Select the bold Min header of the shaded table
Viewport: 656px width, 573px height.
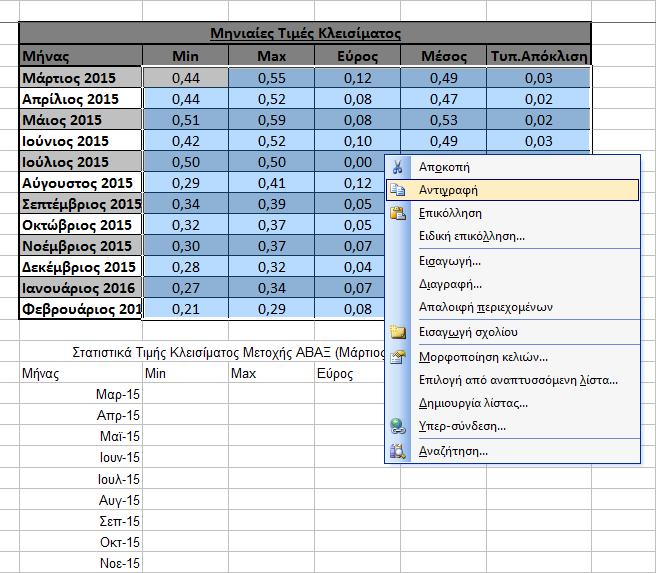[186, 56]
